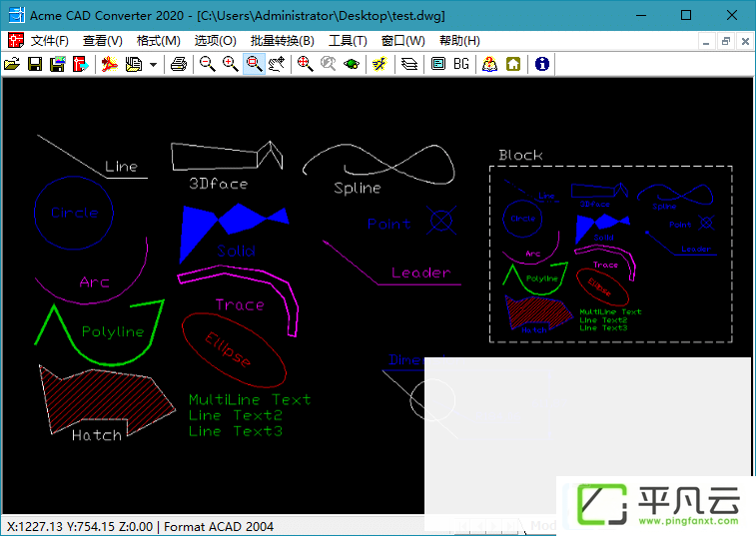Click the layout window panel icon
756x536 pixels.
[438, 64]
